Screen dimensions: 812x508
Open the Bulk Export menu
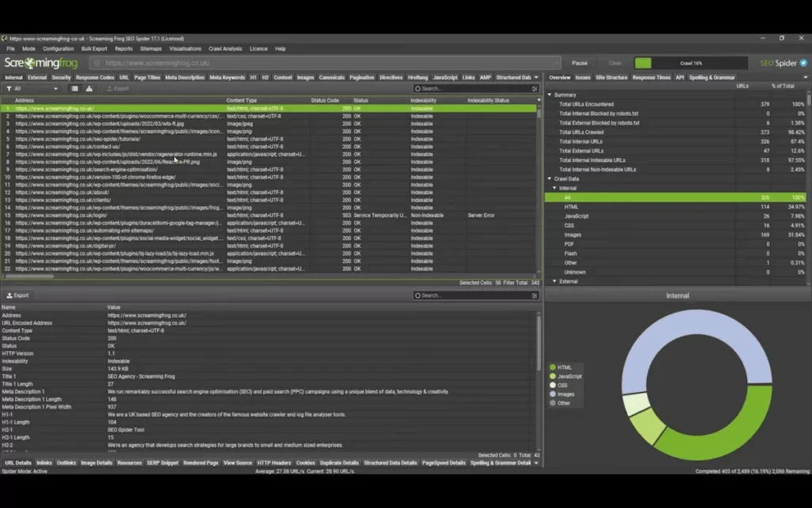click(x=94, y=48)
